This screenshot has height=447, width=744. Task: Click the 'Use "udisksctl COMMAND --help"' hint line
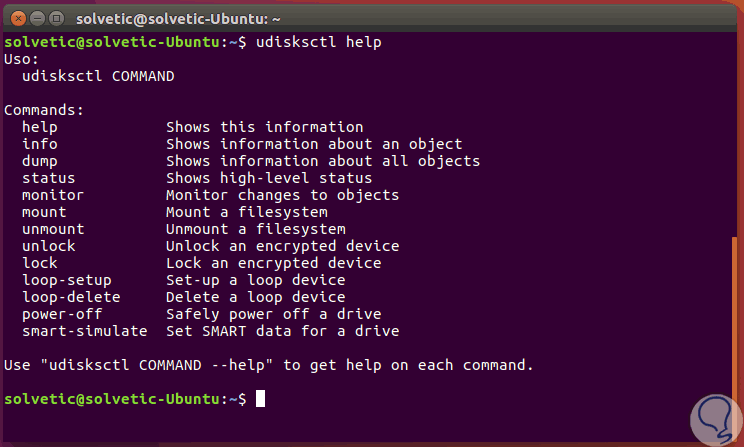coord(268,365)
